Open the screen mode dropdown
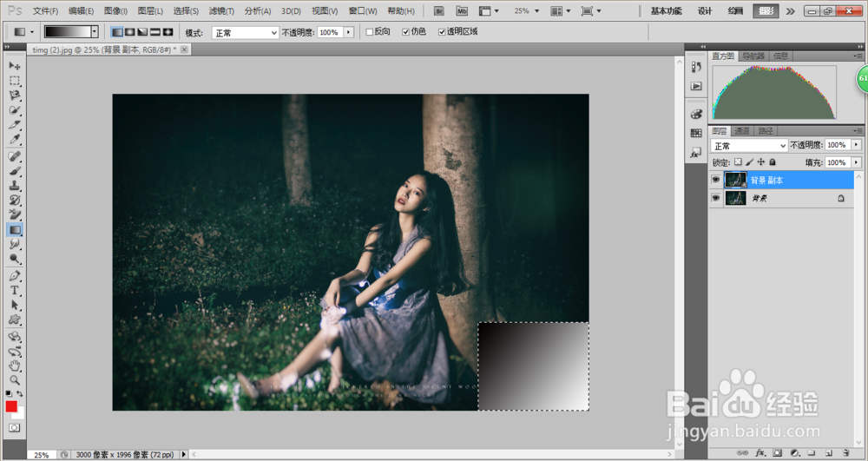This screenshot has width=868, height=461. click(x=591, y=11)
